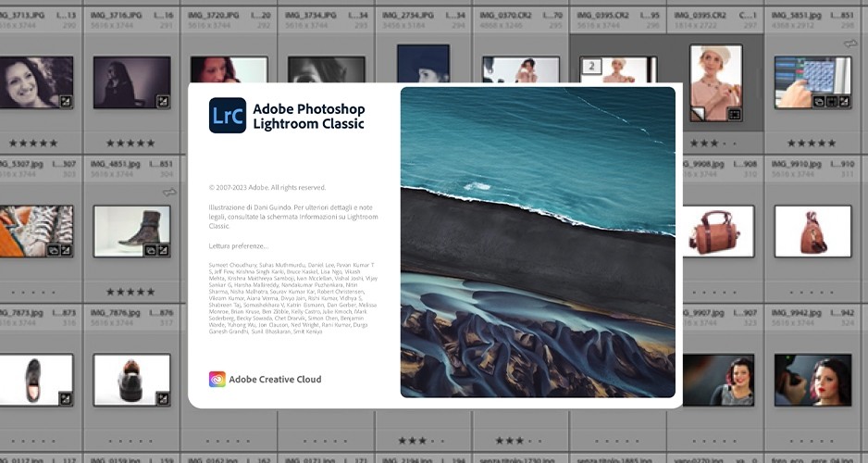This screenshot has width=868, height=463.
Task: Click the Adobe Photoshop Lightroom Classic title
Action: (309, 117)
